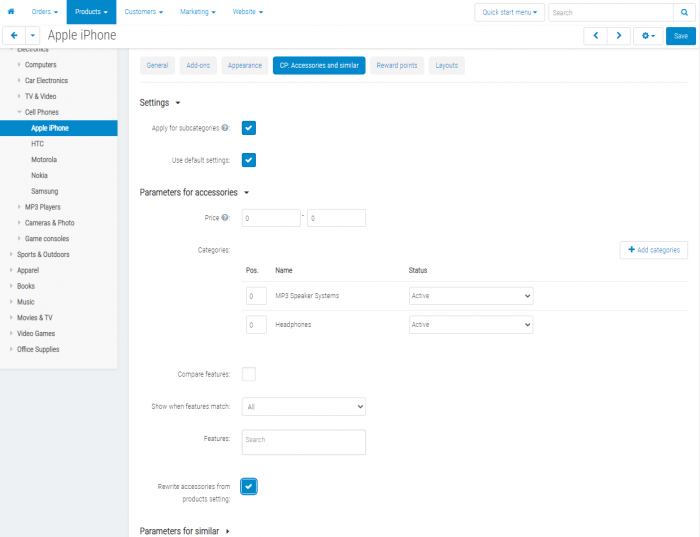The image size is (700, 537).
Task: Toggle Use default settings checkbox
Action: (x=249, y=160)
